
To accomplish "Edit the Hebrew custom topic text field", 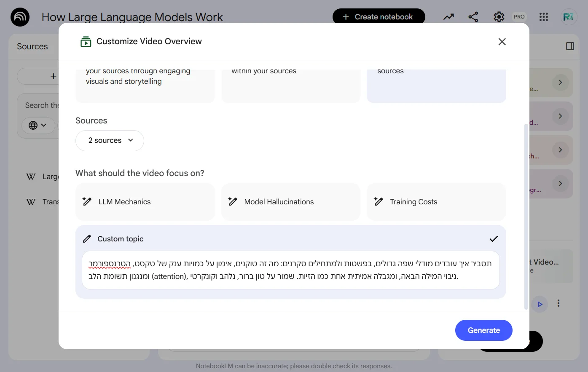I will [291, 270].
